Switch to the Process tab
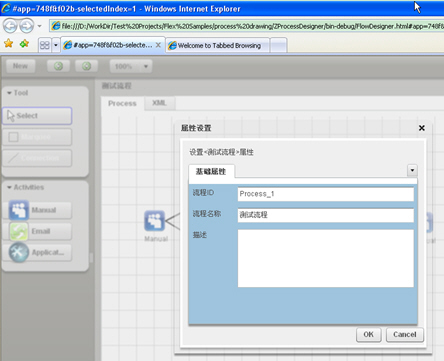444x361 pixels. pos(122,103)
